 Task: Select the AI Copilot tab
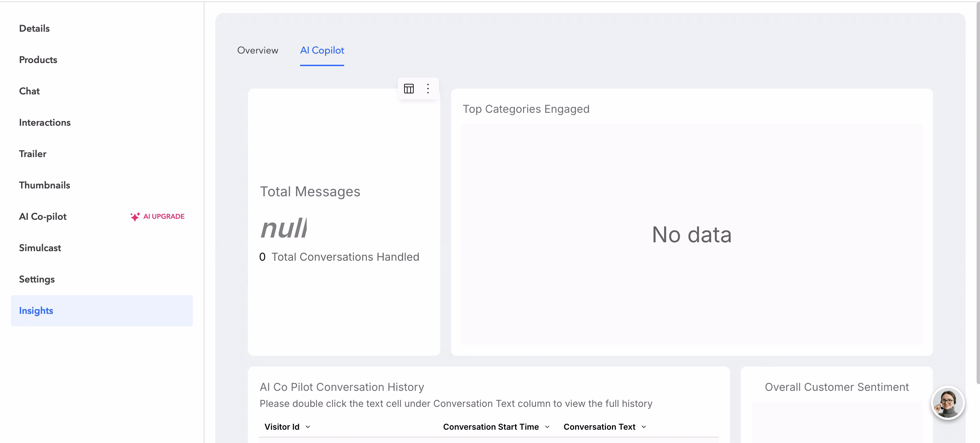[322, 50]
